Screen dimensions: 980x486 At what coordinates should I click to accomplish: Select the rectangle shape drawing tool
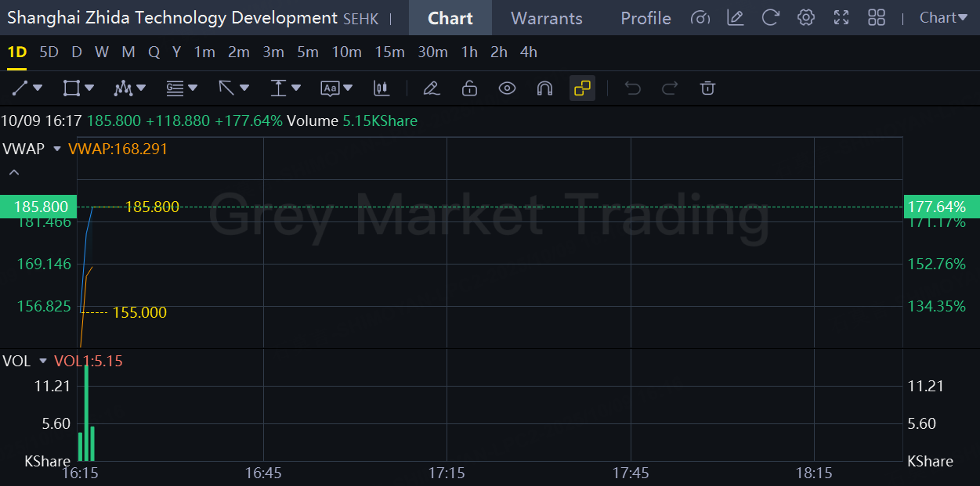pos(71,88)
